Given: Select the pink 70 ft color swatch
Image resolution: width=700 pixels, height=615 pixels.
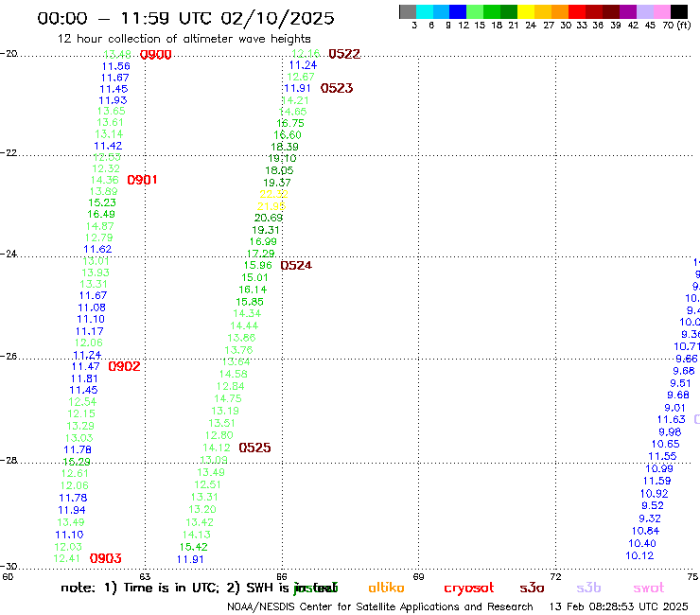Looking at the screenshot, I should coord(661,11).
